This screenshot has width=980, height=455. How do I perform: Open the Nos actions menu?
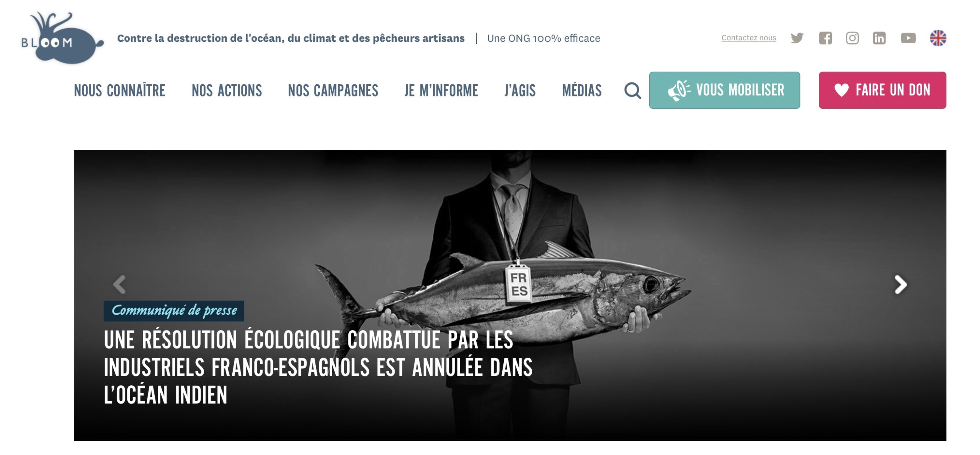pos(227,91)
